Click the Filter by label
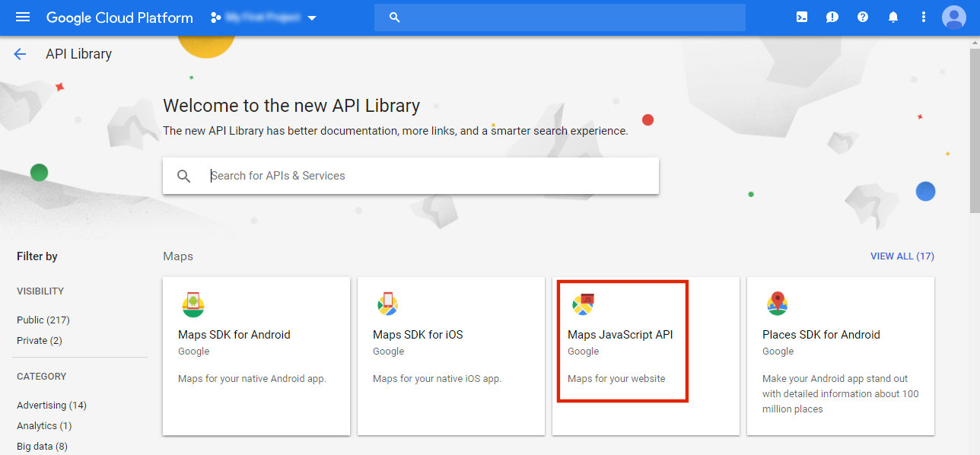 (x=37, y=256)
